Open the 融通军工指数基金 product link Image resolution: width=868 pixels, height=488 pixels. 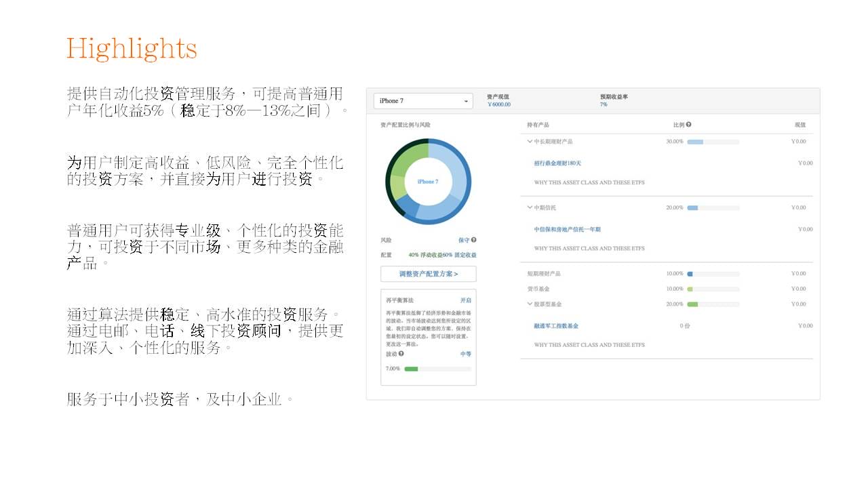556,326
